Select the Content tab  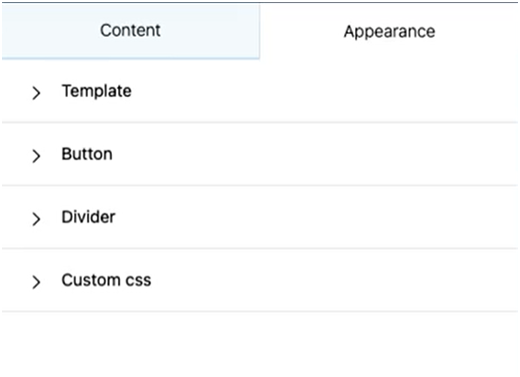tap(131, 31)
